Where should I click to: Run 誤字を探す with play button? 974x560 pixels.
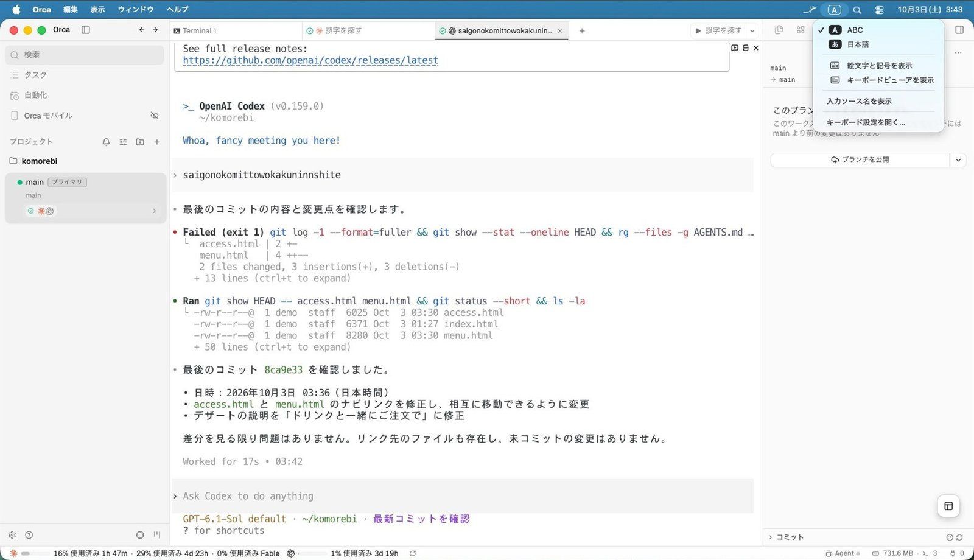(x=718, y=31)
